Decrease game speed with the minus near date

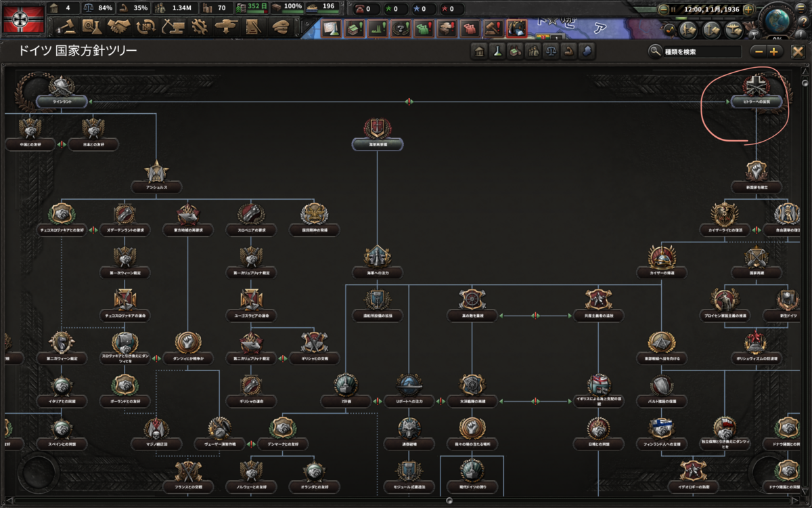click(662, 9)
